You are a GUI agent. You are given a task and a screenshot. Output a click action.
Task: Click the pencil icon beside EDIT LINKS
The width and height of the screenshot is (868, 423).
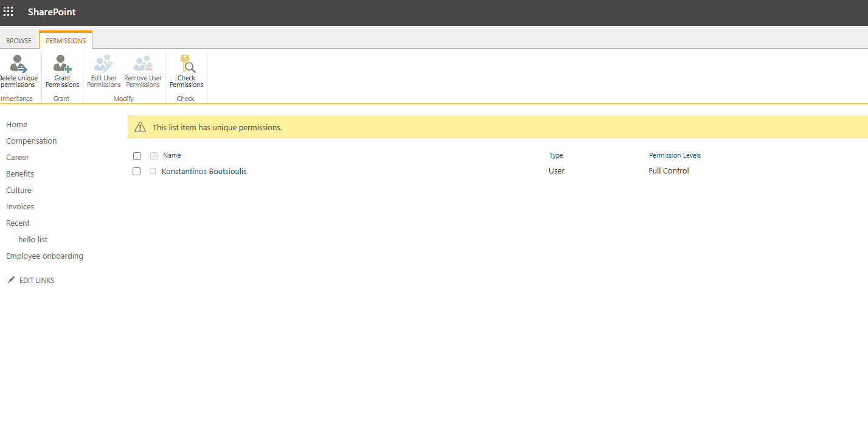tap(11, 280)
